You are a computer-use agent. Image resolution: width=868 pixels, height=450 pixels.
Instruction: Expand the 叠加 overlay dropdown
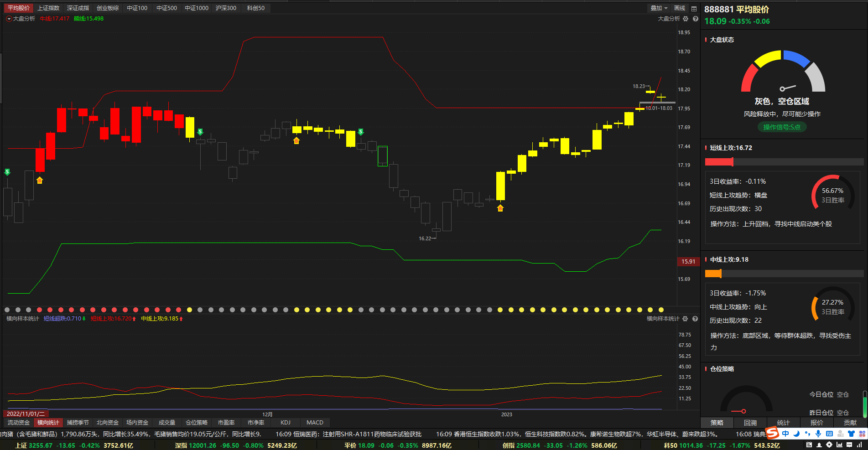(x=659, y=8)
